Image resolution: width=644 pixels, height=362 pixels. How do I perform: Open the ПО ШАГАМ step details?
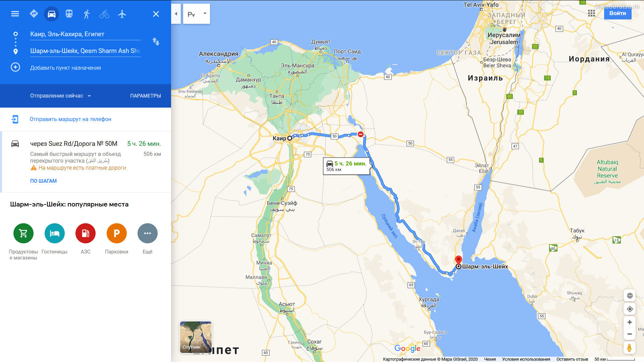43,181
